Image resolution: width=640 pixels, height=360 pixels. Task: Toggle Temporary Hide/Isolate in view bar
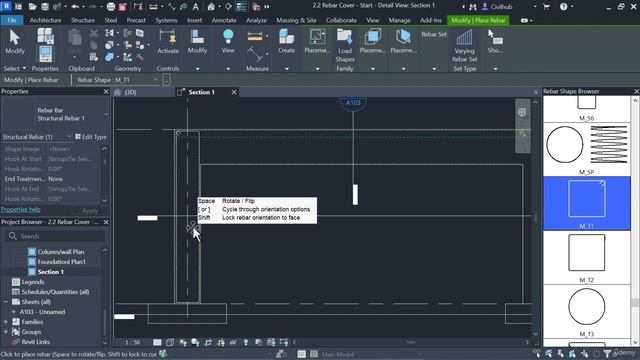click(x=233, y=342)
